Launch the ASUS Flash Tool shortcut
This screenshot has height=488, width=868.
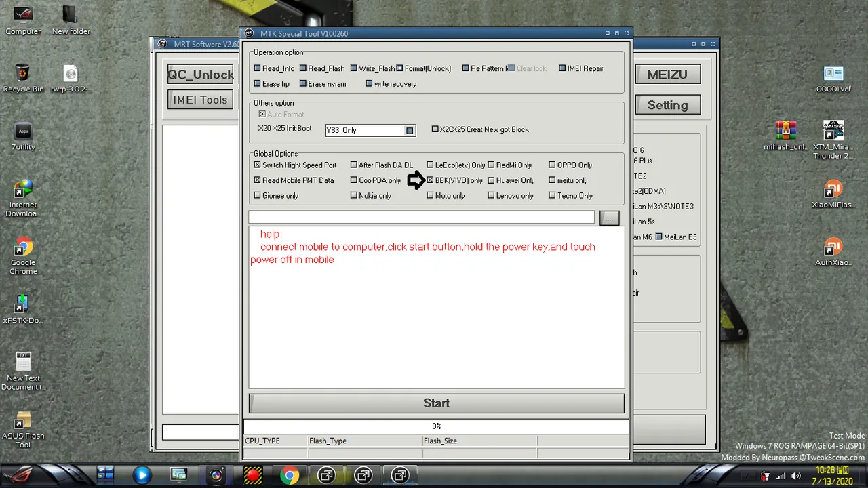[23, 429]
